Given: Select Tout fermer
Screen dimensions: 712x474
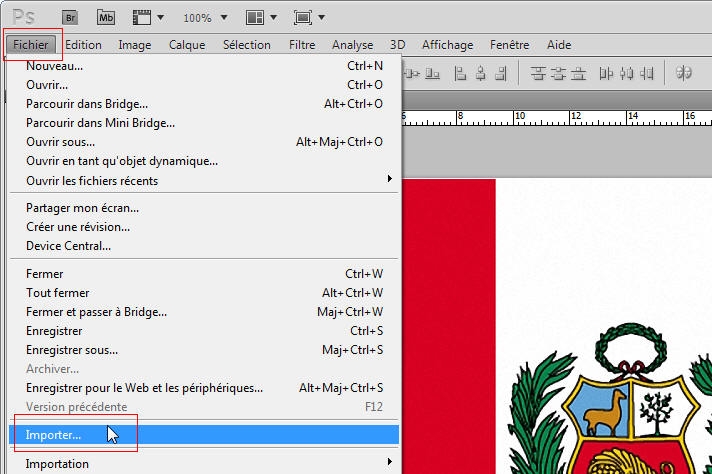Looking at the screenshot, I should (204, 293).
